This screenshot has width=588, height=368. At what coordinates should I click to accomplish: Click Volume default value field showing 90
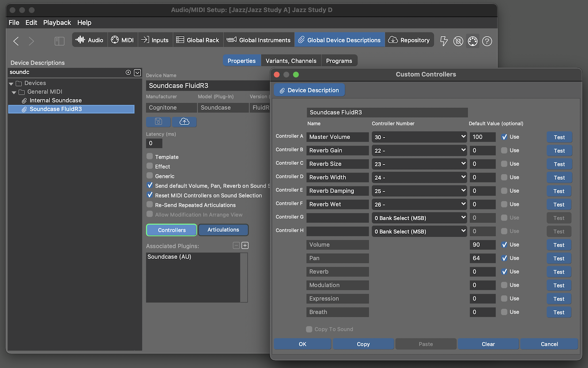482,245
